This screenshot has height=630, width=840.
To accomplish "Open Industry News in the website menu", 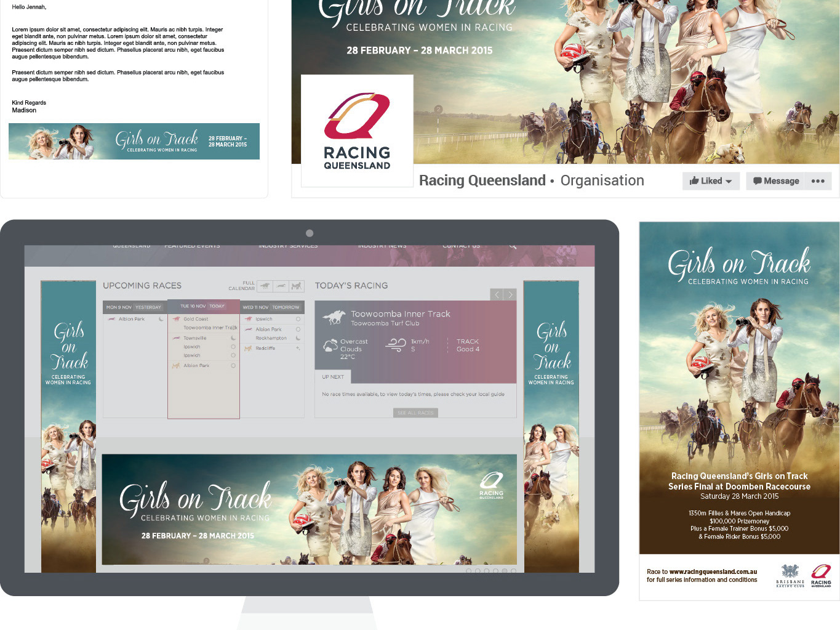I will [382, 246].
